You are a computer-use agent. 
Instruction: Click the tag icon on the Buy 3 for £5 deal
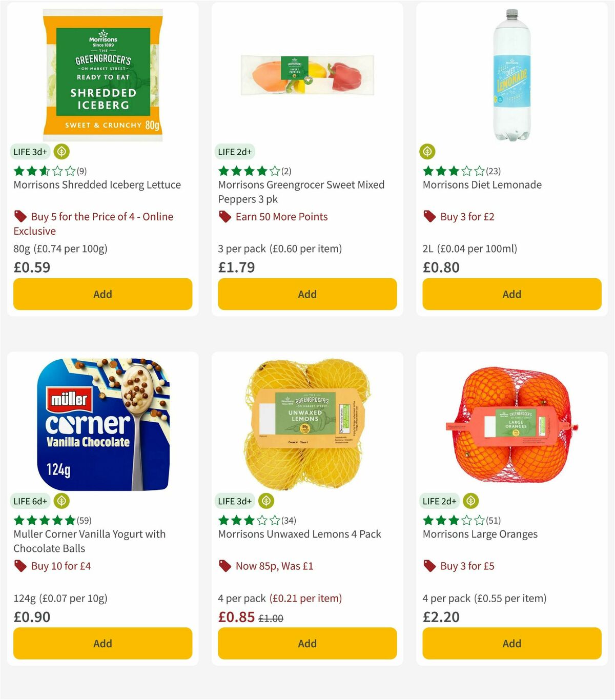click(429, 566)
